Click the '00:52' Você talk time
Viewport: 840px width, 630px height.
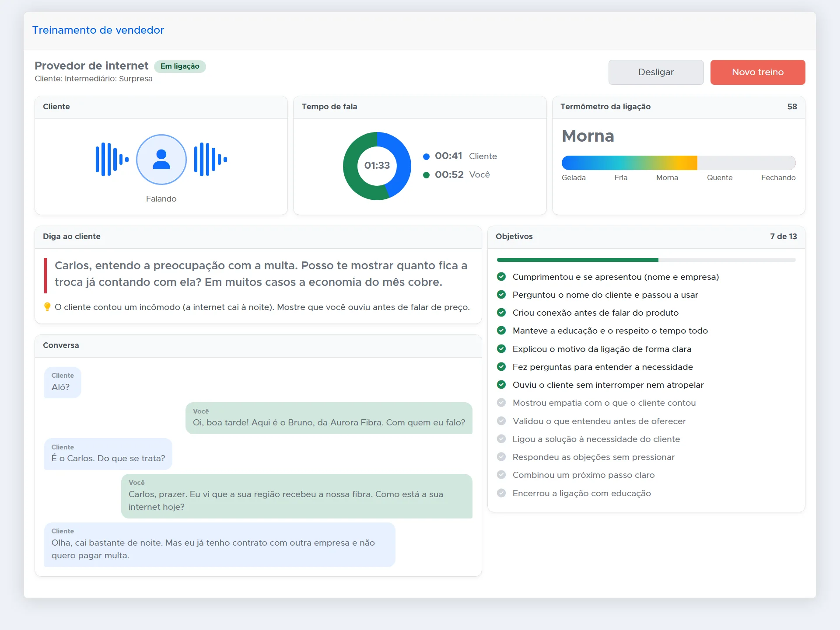(449, 174)
